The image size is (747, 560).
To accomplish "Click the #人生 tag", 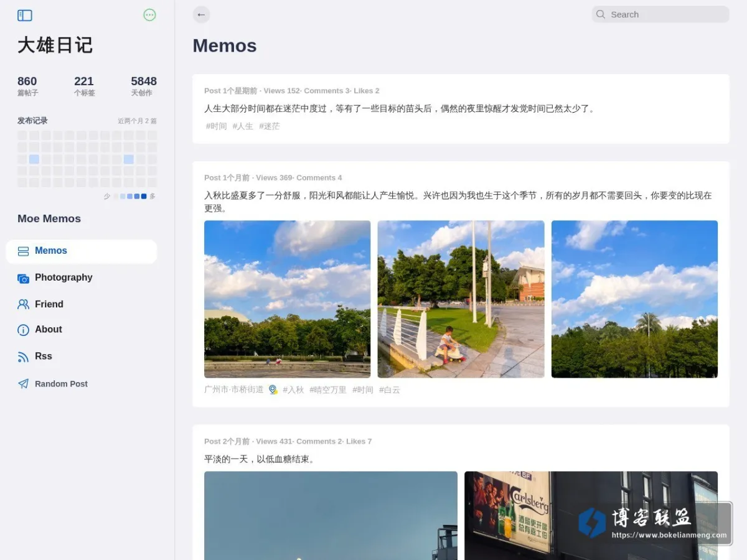I will click(x=243, y=126).
